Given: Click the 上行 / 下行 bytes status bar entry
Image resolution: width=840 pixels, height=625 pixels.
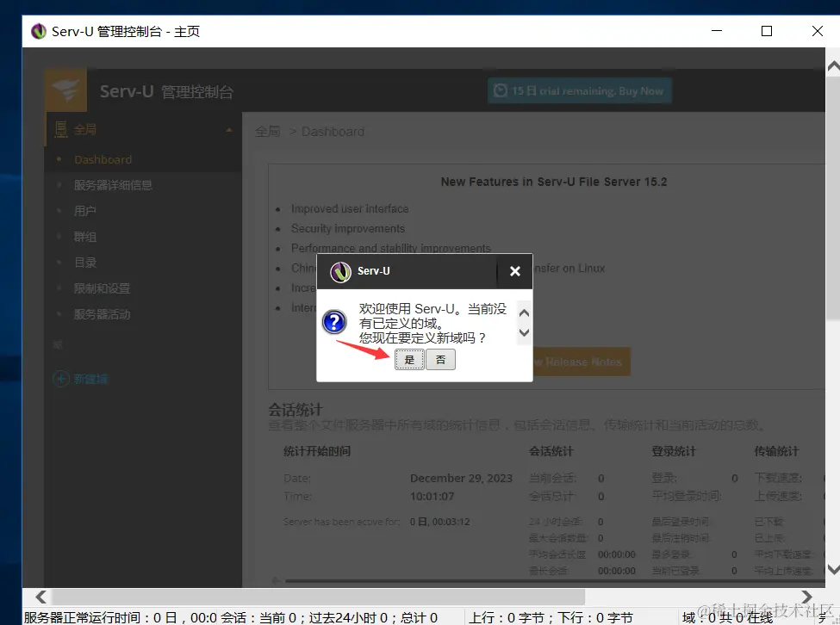Looking at the screenshot, I should pos(551,617).
